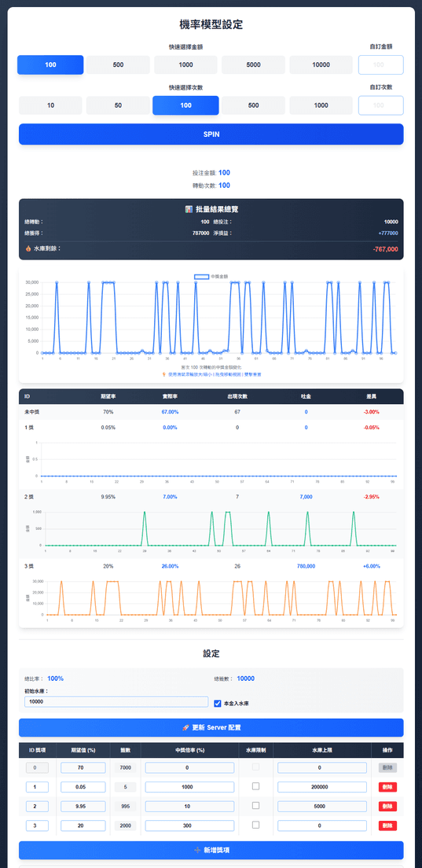Select spin count 10
Screen dimensions: 422x868
click(50, 105)
